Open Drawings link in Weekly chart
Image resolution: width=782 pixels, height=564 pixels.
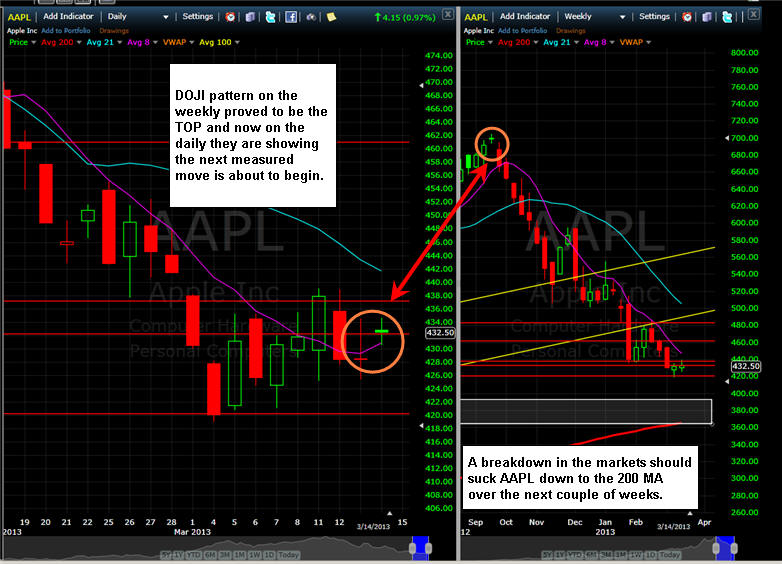[x=571, y=30]
